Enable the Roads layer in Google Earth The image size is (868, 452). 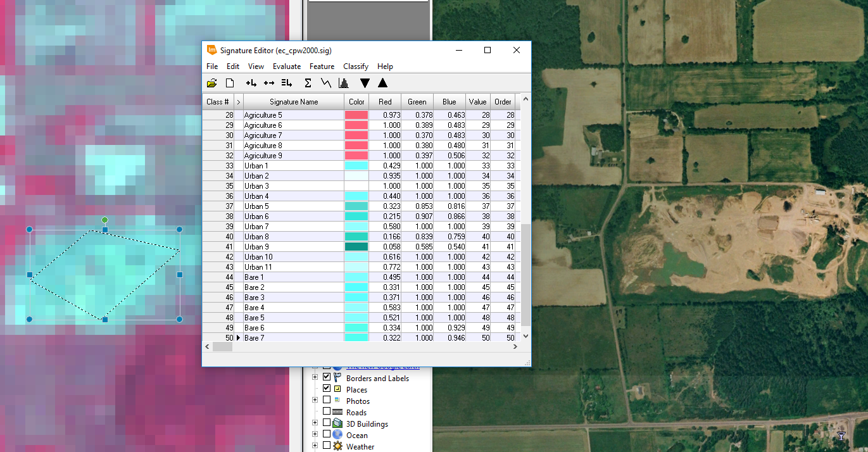point(327,412)
